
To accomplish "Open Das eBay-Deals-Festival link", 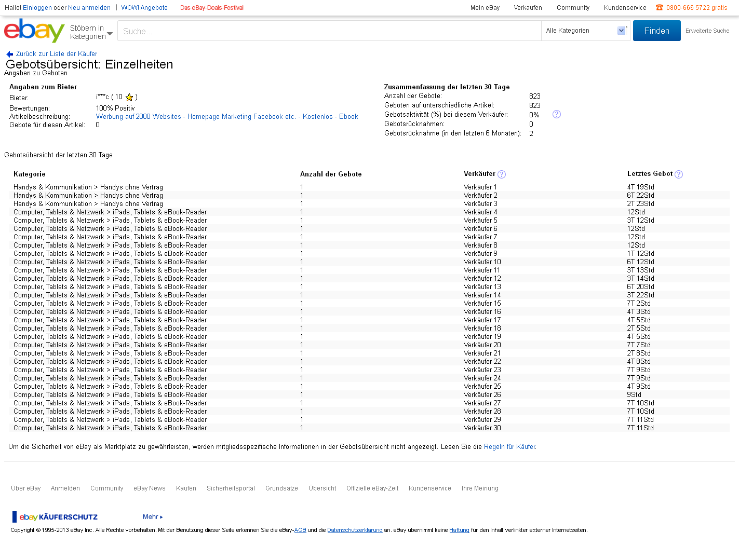I will [x=212, y=8].
